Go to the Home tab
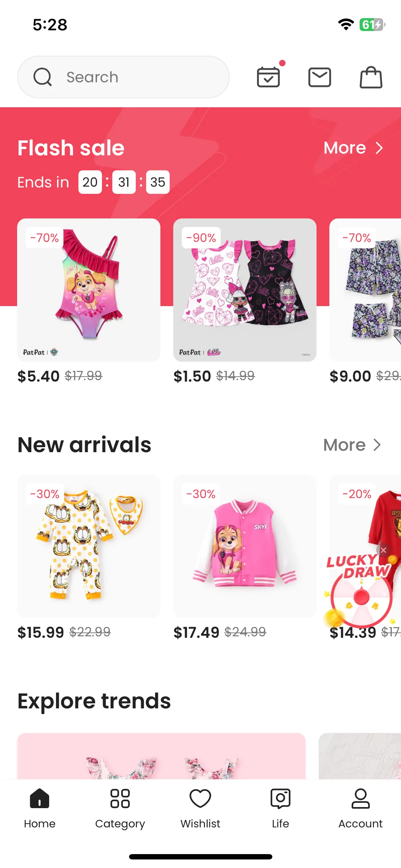This screenshot has height=868, width=401. (40, 808)
